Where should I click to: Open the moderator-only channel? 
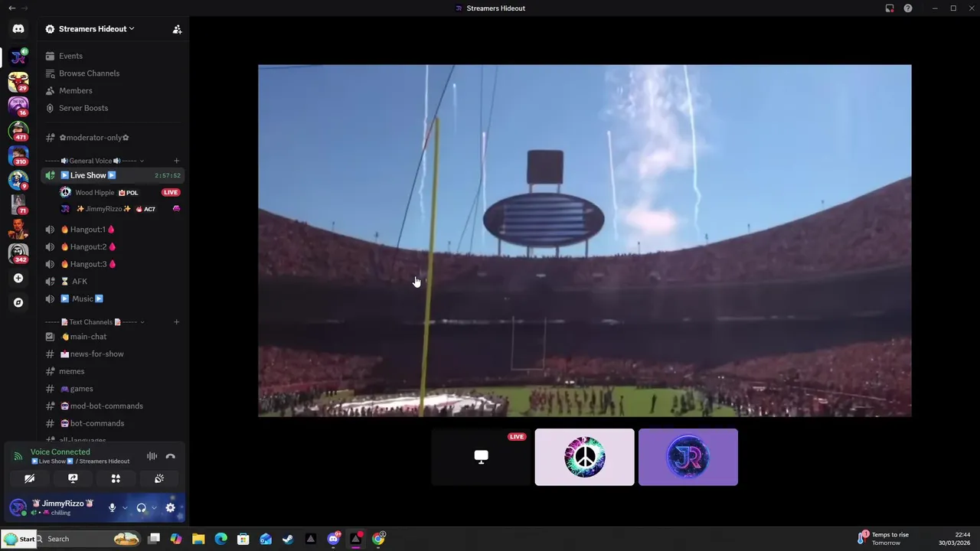tap(93, 138)
